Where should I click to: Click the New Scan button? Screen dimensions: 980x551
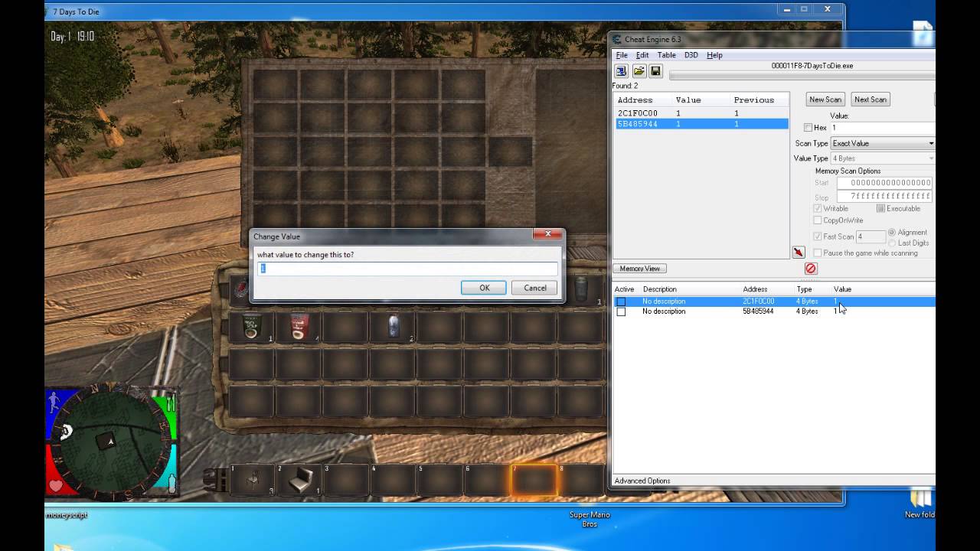(x=825, y=99)
